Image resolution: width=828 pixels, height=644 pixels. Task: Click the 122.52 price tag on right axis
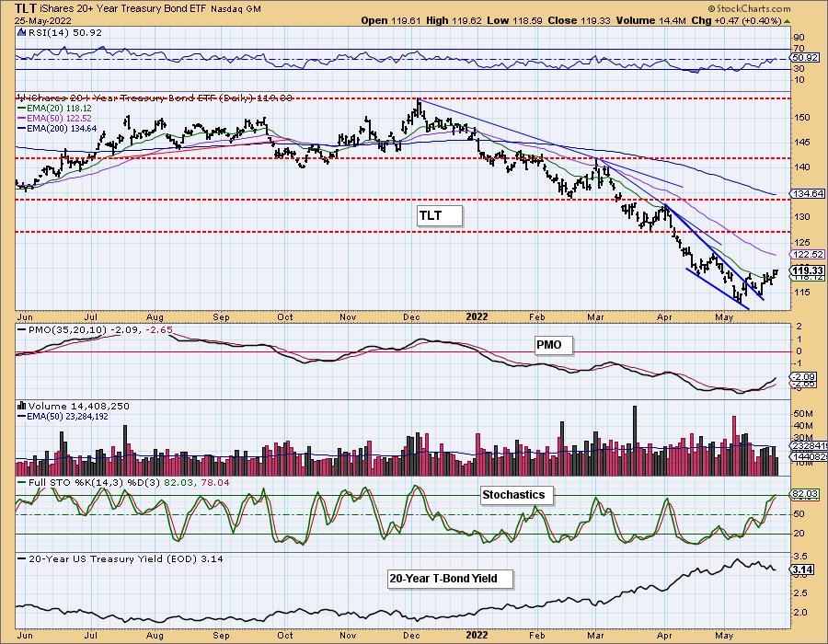809,255
